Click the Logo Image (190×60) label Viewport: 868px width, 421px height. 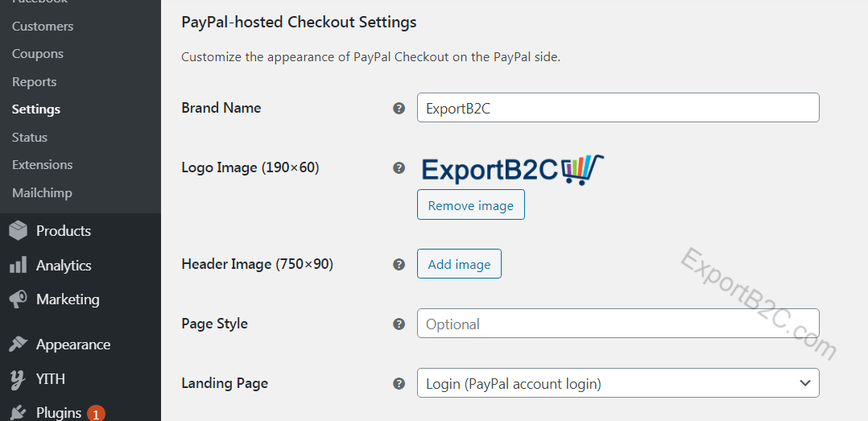(250, 167)
